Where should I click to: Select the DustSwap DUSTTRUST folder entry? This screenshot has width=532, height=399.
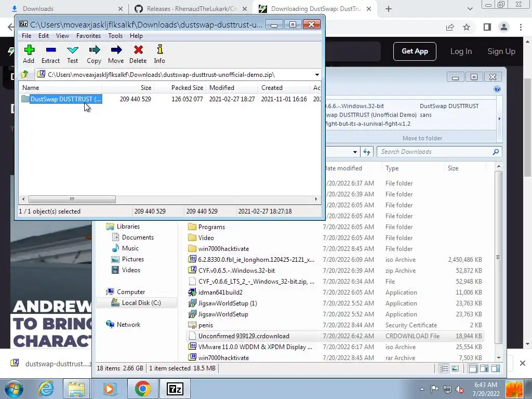[61, 99]
